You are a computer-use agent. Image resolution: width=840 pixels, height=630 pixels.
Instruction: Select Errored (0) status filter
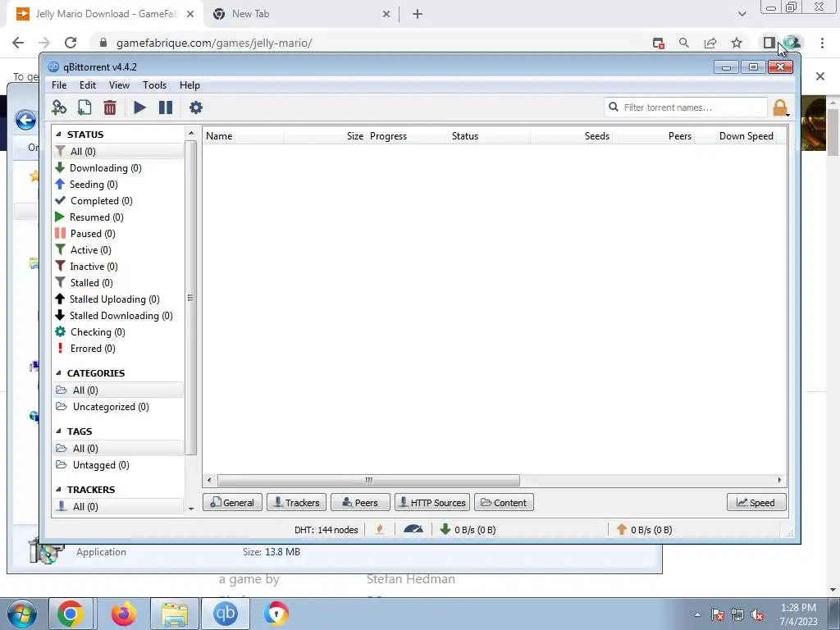118,349
